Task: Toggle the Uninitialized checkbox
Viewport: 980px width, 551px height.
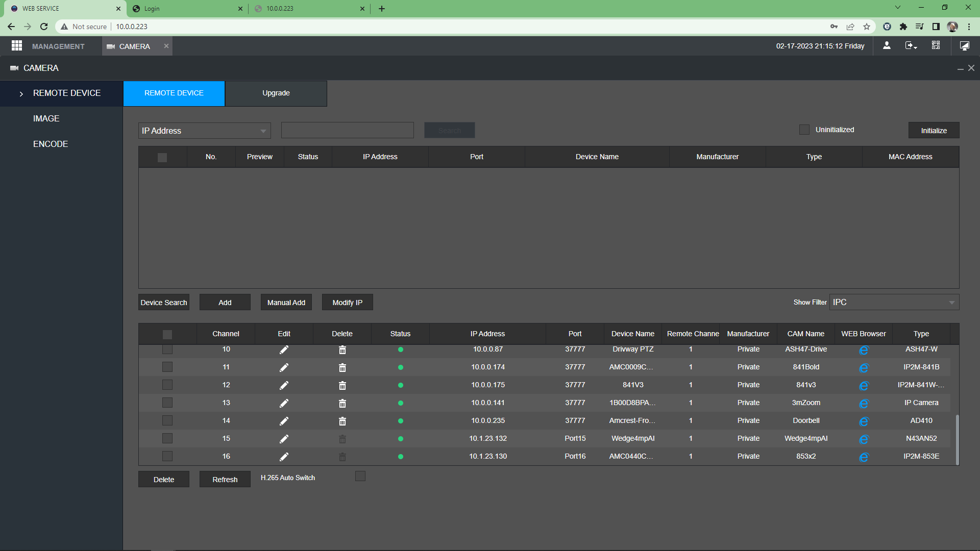Action: pos(804,130)
